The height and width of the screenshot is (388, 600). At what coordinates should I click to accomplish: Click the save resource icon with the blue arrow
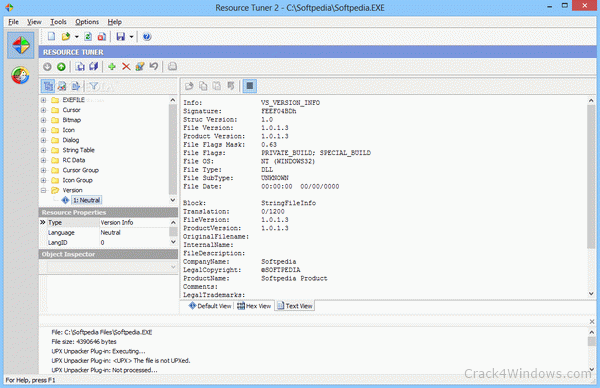(80, 67)
